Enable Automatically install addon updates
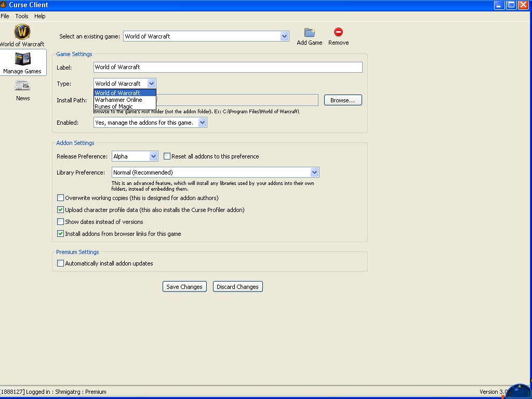 coord(61,263)
